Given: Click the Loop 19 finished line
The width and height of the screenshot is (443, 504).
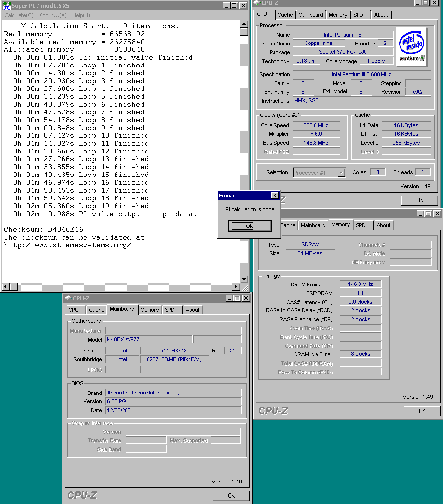Looking at the screenshot, I should [x=81, y=206].
